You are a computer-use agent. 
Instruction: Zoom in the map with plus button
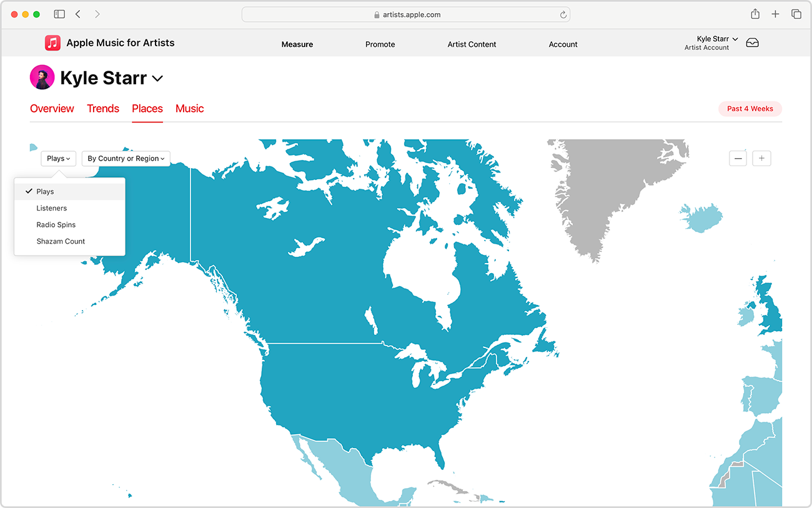761,159
